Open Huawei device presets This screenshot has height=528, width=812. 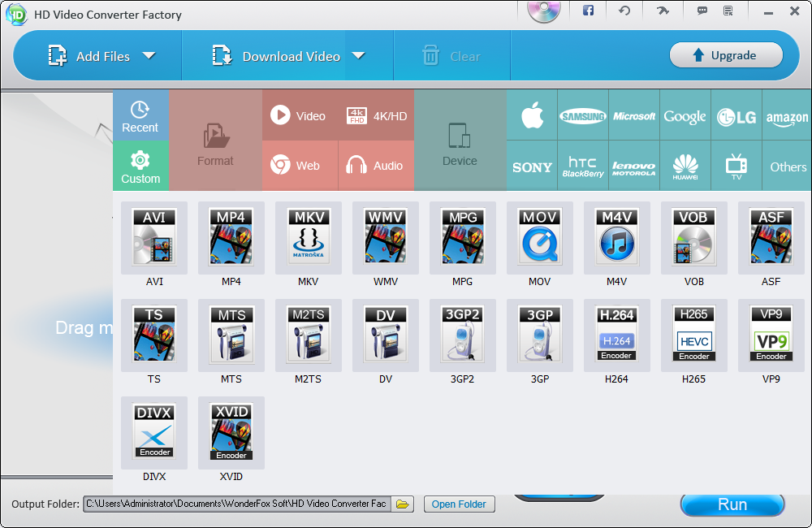pos(685,167)
